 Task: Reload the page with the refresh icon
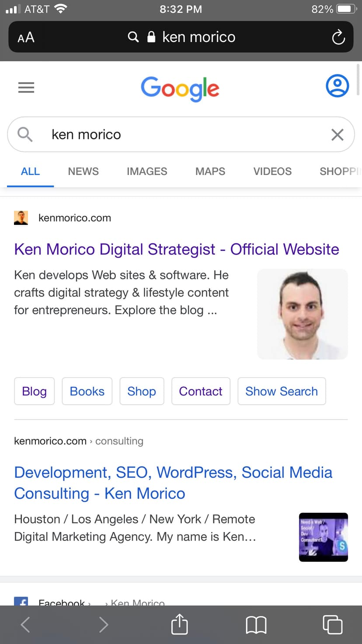click(338, 37)
